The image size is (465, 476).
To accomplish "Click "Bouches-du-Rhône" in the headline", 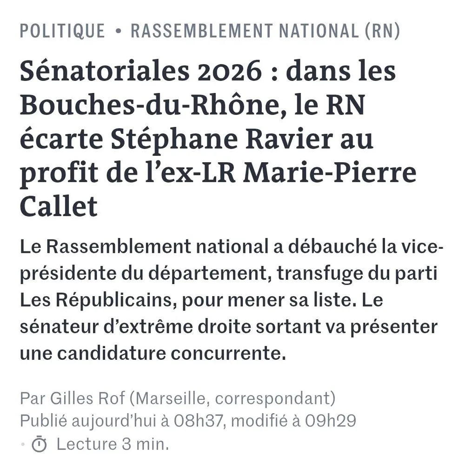I will [x=150, y=106].
